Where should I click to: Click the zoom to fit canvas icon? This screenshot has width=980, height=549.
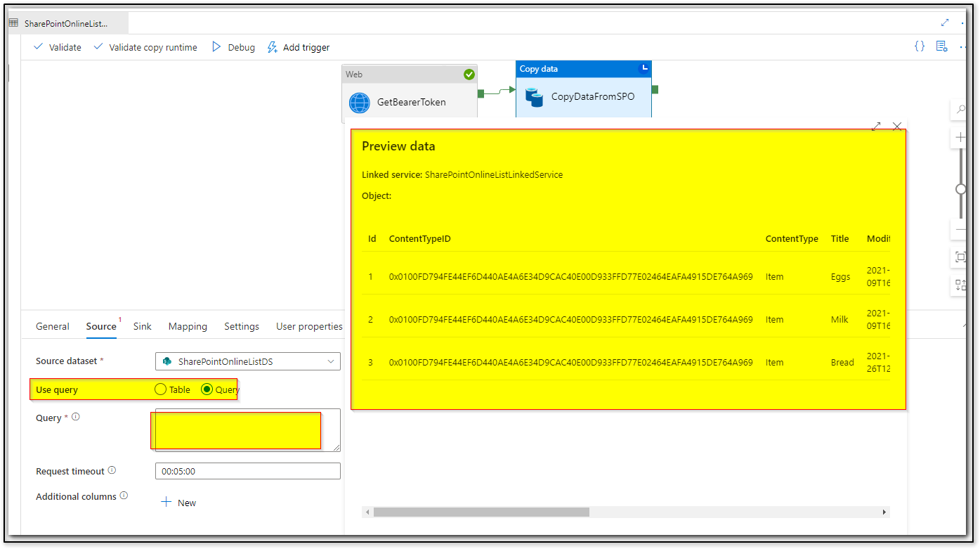tap(960, 257)
